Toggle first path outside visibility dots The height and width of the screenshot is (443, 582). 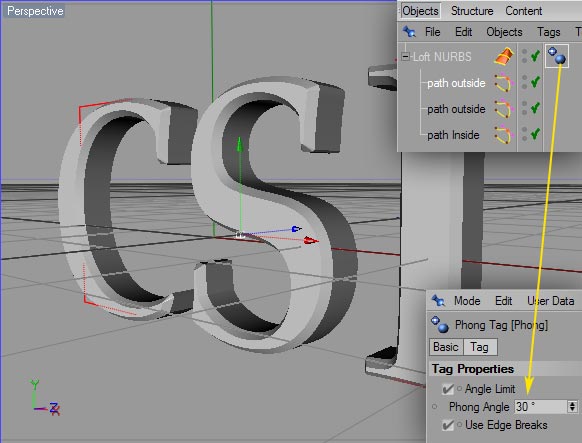[x=524, y=82]
